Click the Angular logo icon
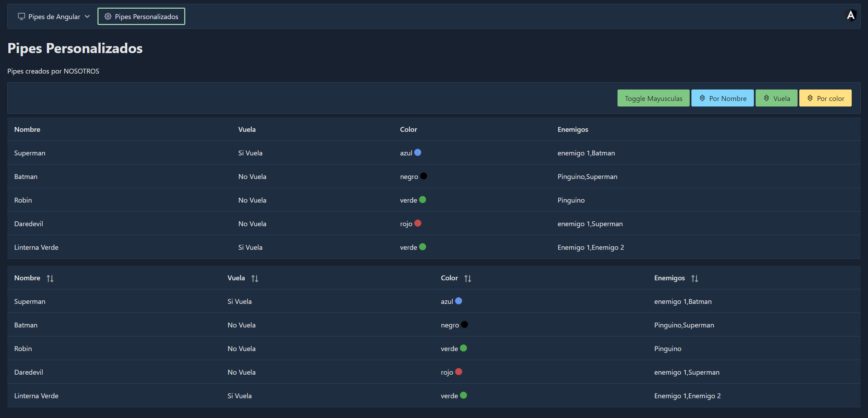Screen dimensions: 868x418 pos(851,16)
